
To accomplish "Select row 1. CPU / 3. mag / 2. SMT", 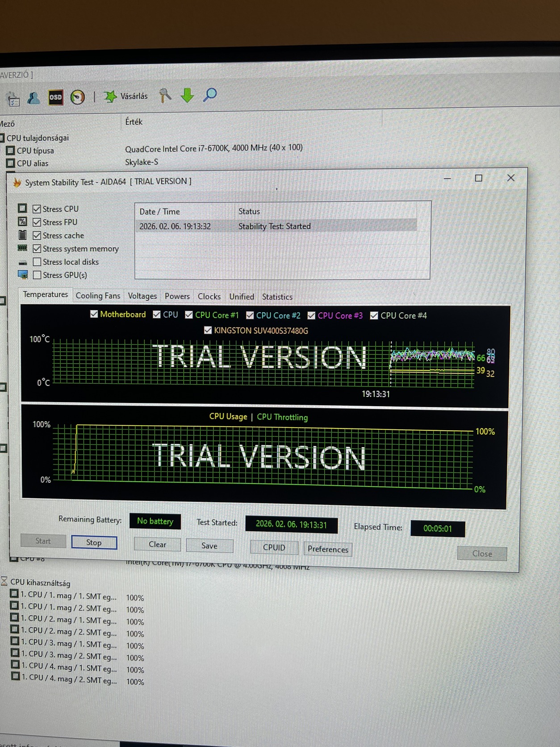I will (x=77, y=656).
